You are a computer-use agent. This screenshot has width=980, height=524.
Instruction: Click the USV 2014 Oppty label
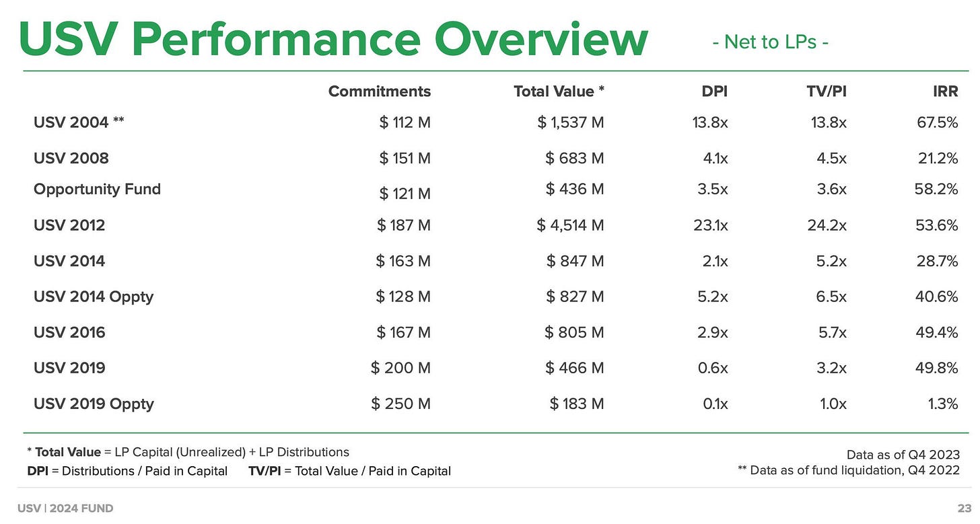tap(94, 296)
